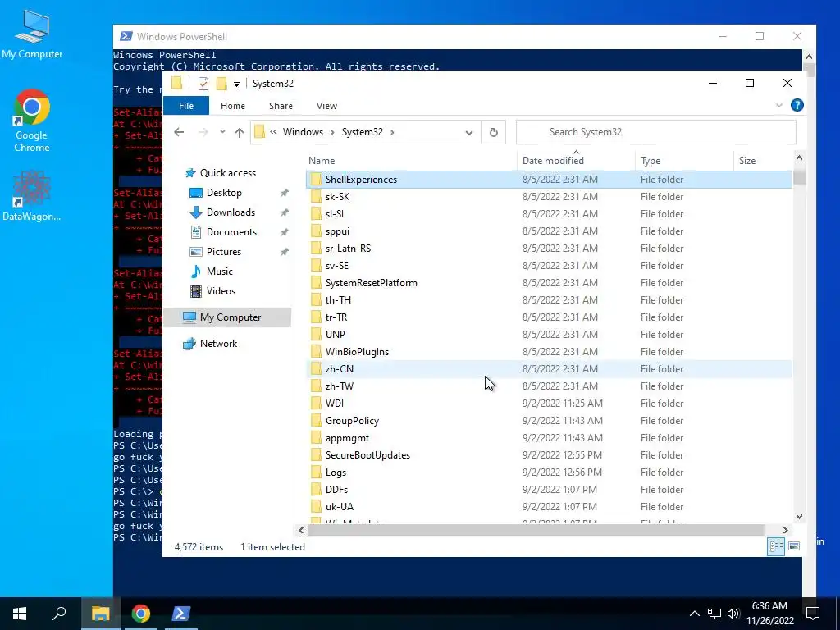
Task: Open the File tab in Explorer
Action: click(x=186, y=106)
